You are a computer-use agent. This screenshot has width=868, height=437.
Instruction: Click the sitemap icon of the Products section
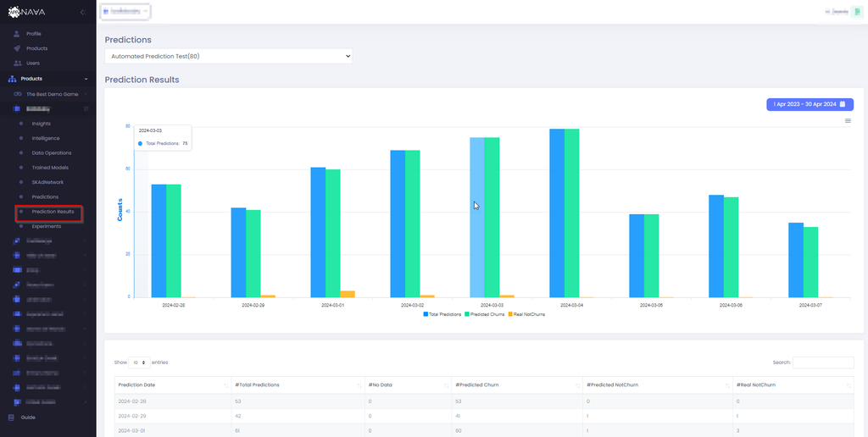coord(12,79)
